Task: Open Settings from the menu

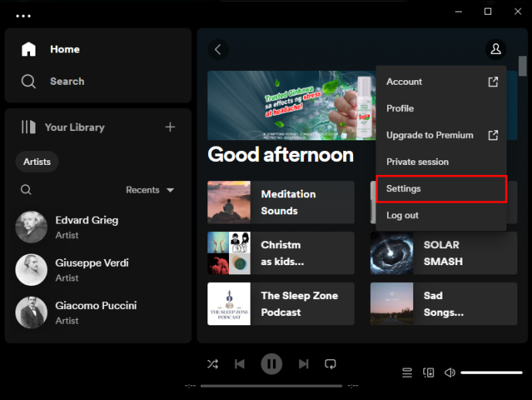Action: tap(441, 189)
